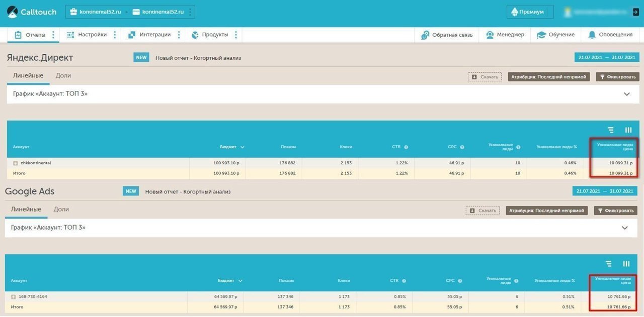
Task: Click columns settings icon in Яндекс.Директ table
Action: (x=628, y=130)
